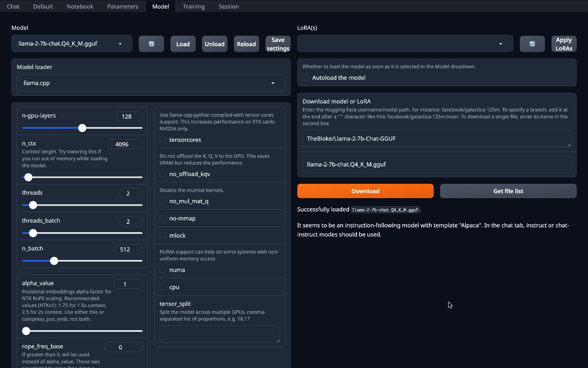Click the n_batch slider handle
588x368 pixels.
click(x=54, y=261)
